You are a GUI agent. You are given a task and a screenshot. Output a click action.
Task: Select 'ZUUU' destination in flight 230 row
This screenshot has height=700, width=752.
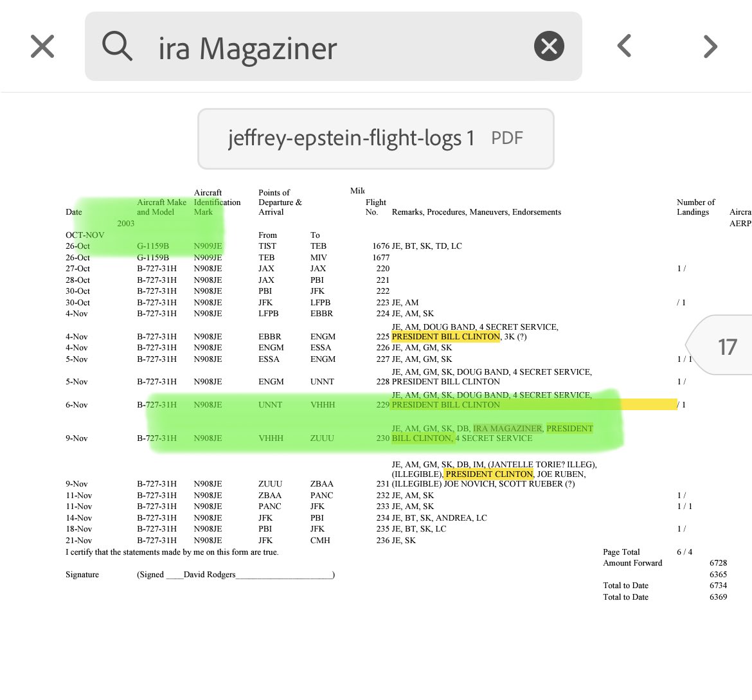(322, 438)
